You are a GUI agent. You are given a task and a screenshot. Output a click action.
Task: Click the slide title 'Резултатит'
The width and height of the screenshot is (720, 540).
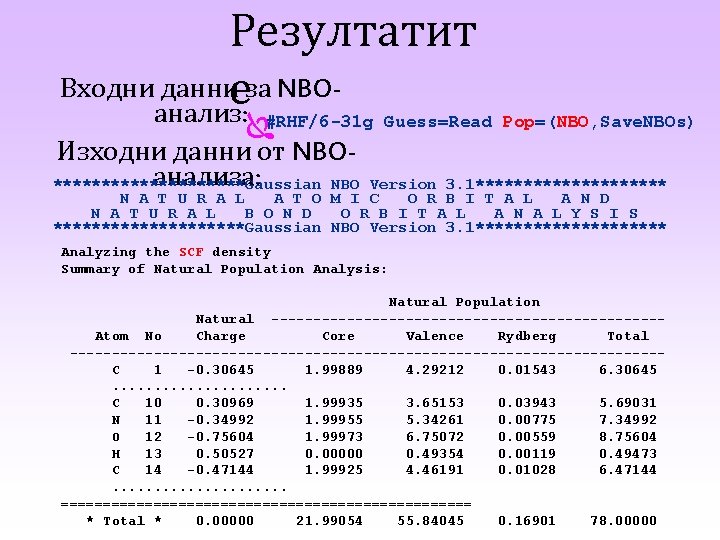(353, 33)
